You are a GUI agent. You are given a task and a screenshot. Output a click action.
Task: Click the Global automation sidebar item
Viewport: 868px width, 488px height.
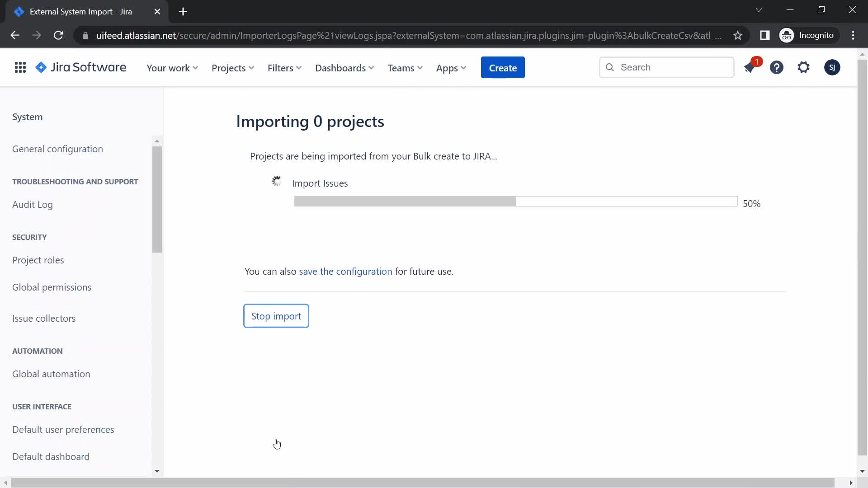(x=51, y=374)
